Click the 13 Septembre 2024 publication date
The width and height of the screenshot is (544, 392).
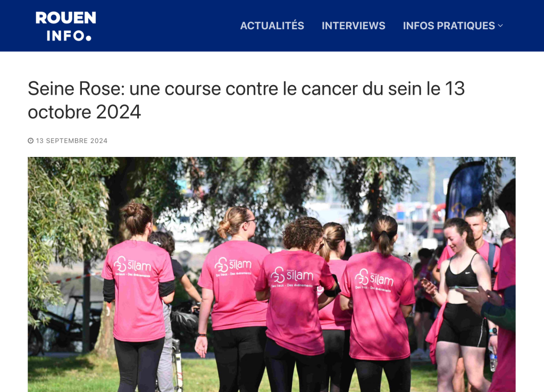[x=71, y=141]
